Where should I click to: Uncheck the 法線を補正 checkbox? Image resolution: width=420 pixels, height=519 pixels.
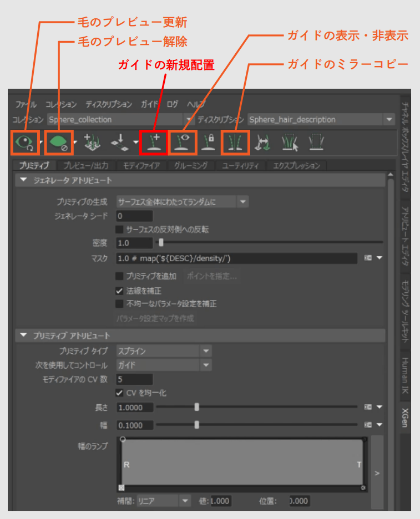pos(119,291)
